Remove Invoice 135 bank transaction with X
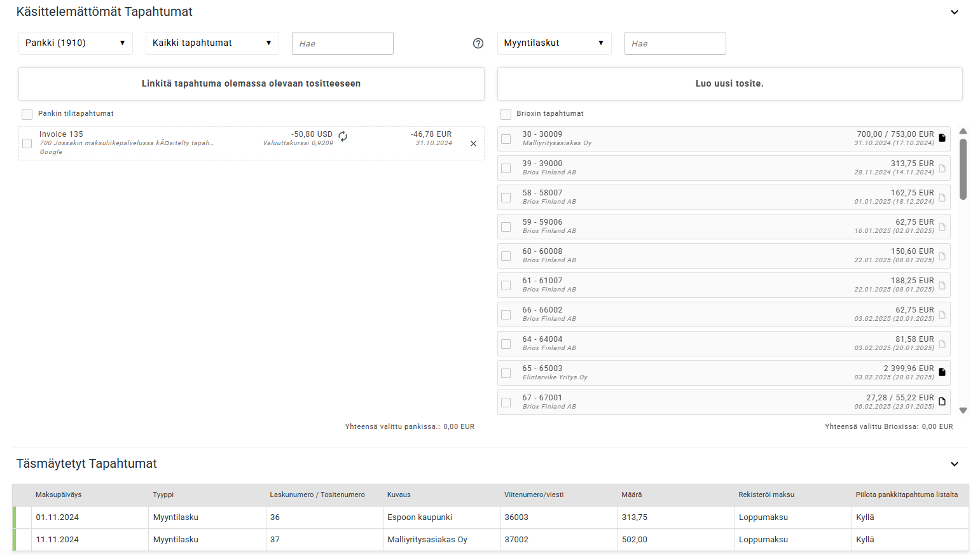This screenshot has width=980, height=555. click(473, 144)
